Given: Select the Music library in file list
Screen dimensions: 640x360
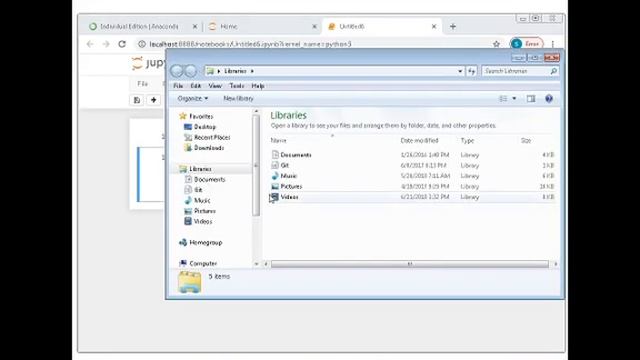Looking at the screenshot, I should coord(289,176).
